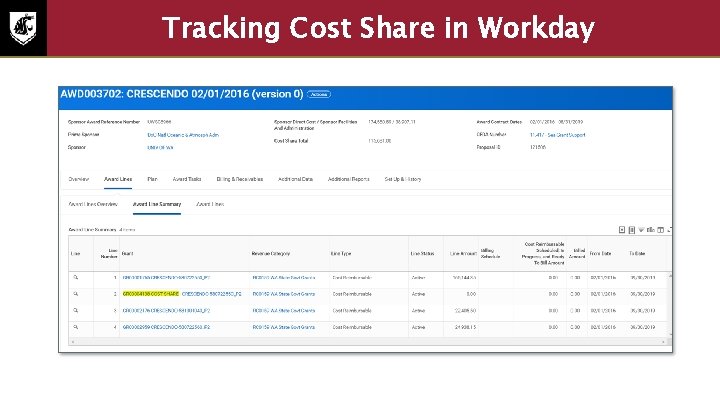Open the Plan tab
720x405 pixels.
pyautogui.click(x=152, y=179)
